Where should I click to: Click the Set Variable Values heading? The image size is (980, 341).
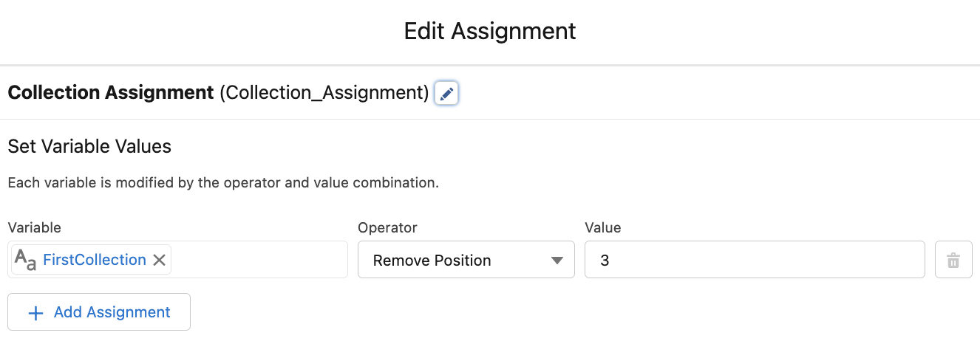[89, 147]
